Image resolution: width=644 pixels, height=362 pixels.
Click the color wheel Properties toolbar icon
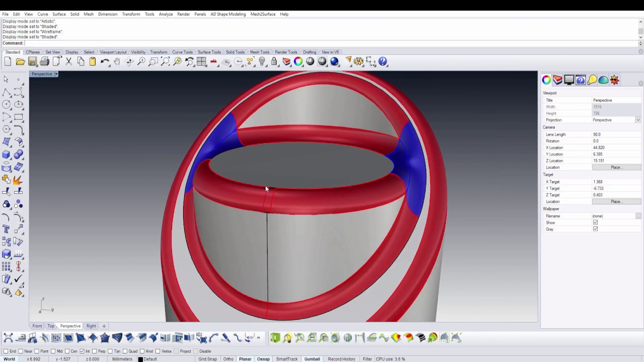(x=298, y=61)
